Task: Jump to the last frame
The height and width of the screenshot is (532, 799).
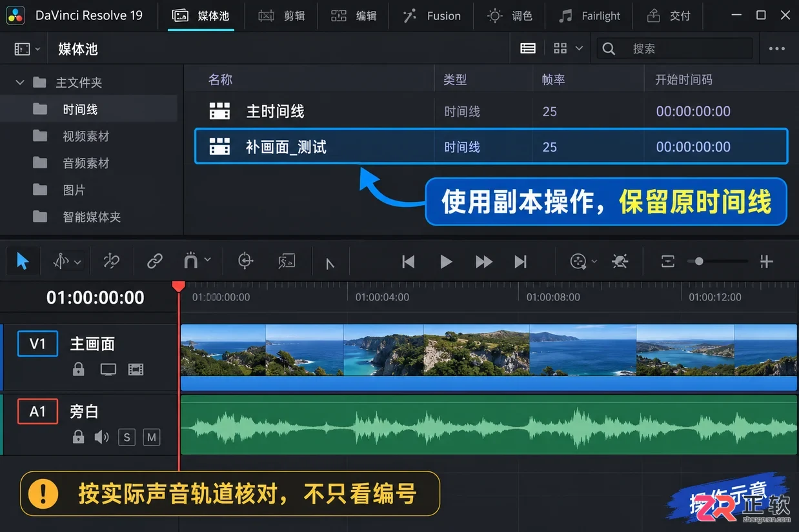Action: click(x=521, y=261)
